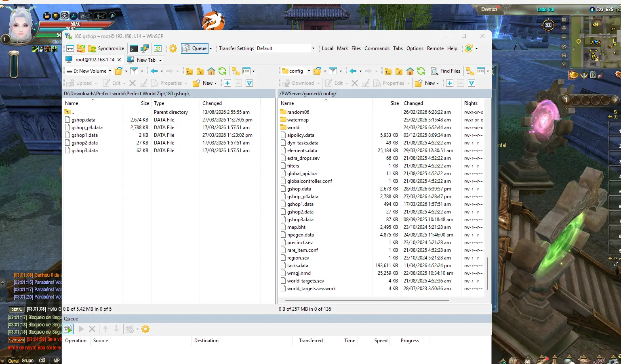Click the local panel Open Directory folder icon

tap(118, 71)
